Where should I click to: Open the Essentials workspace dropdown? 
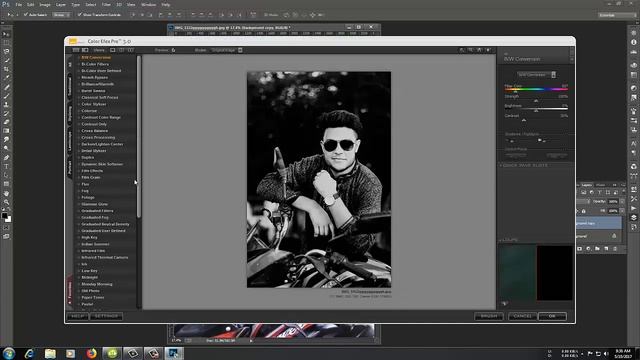(x=617, y=15)
